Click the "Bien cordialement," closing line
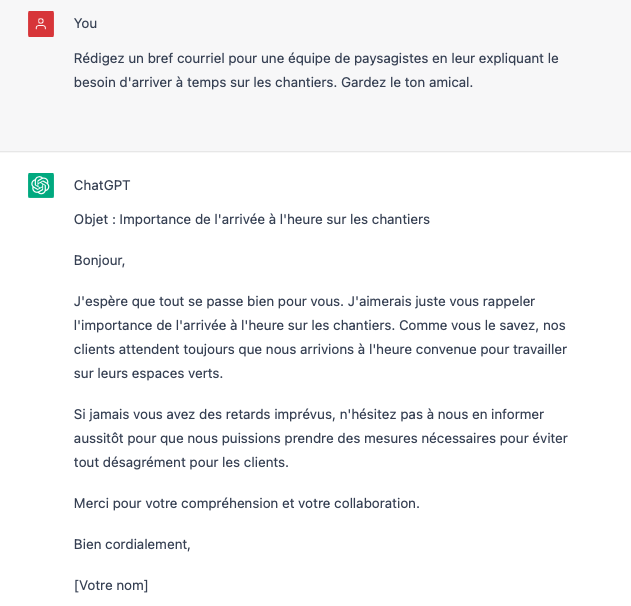The width and height of the screenshot is (631, 606). coord(132,544)
